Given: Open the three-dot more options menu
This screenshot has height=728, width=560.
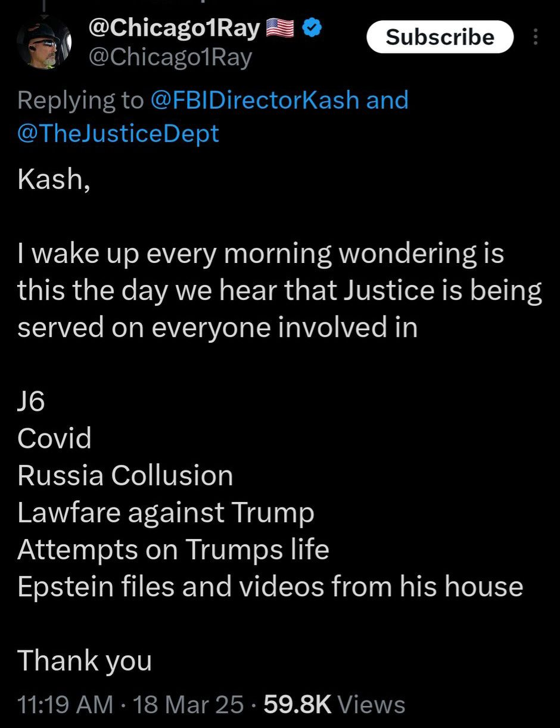Looking at the screenshot, I should 536,37.
